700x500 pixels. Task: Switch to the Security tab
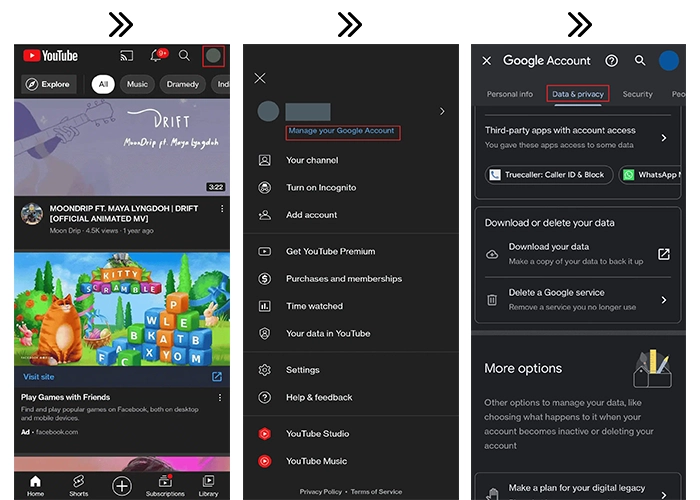click(637, 94)
